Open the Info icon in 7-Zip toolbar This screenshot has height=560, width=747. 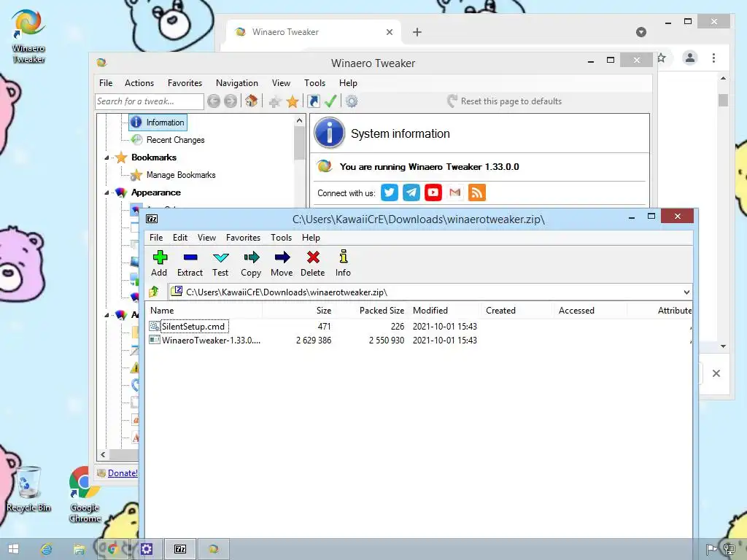(x=343, y=257)
